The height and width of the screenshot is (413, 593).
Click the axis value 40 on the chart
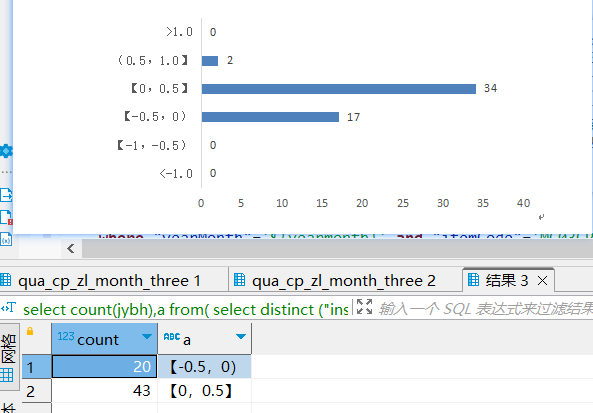(524, 203)
